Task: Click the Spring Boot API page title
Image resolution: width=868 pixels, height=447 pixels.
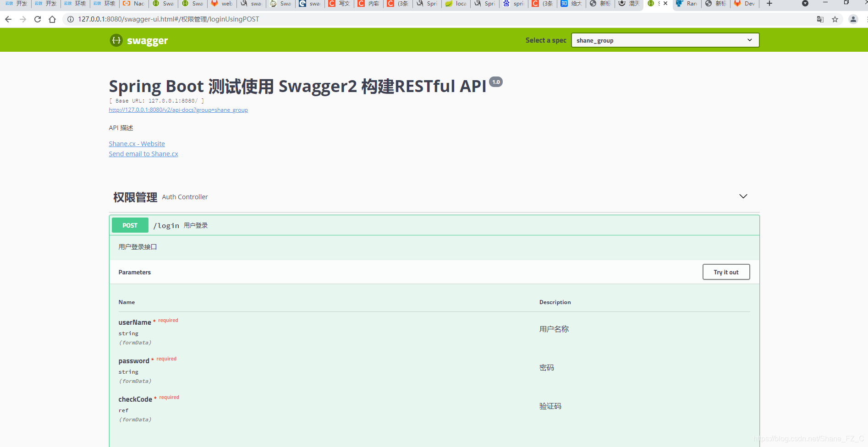Action: tap(297, 86)
